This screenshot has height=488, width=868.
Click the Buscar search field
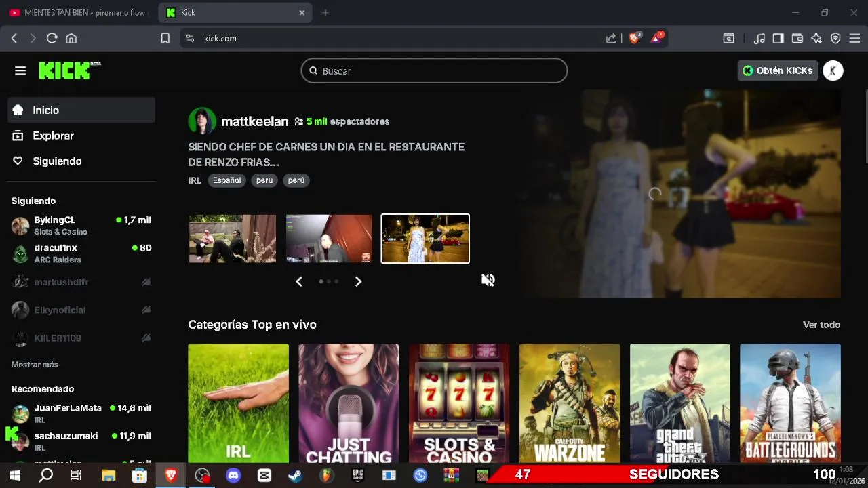434,70
